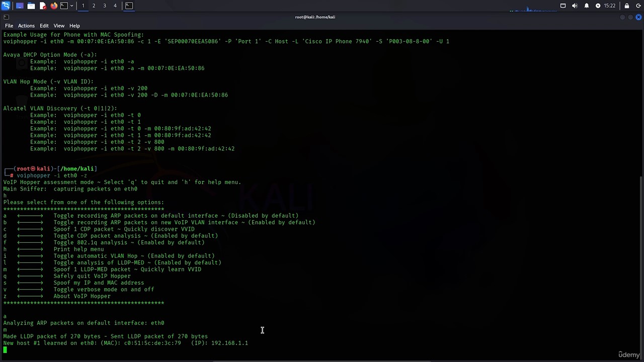Open the Help menu
The image size is (644, 362).
74,26
